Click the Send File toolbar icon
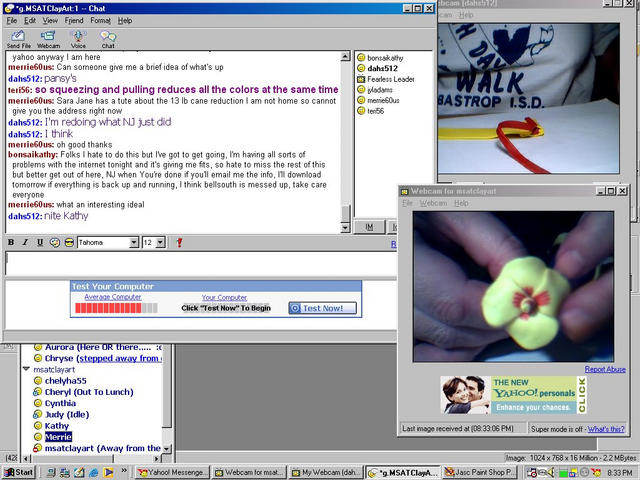640x480 pixels. pos(18,39)
